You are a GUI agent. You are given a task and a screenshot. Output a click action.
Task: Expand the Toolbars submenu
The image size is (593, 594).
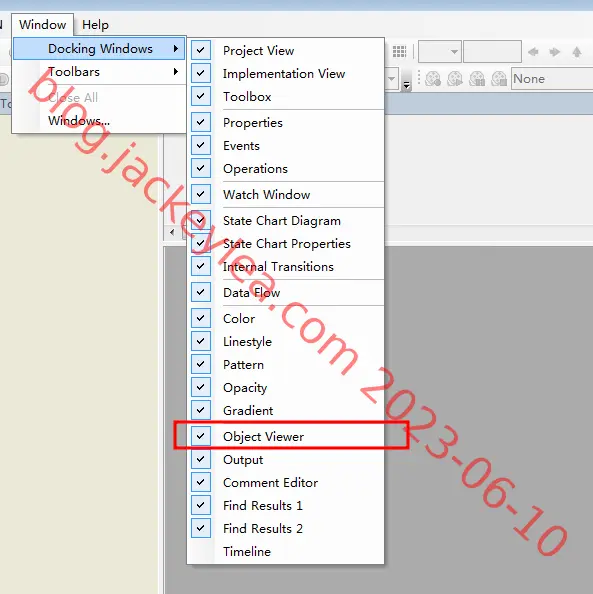[99, 72]
